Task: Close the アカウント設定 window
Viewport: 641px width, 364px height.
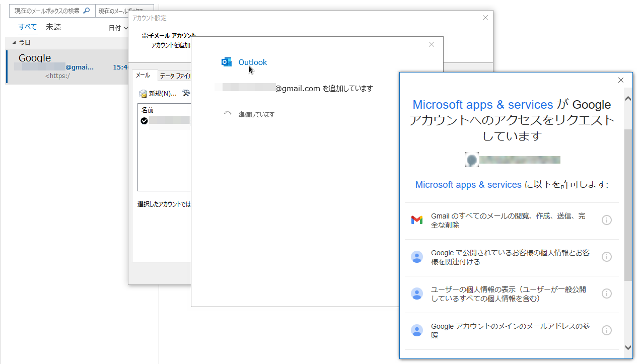Action: (x=485, y=18)
